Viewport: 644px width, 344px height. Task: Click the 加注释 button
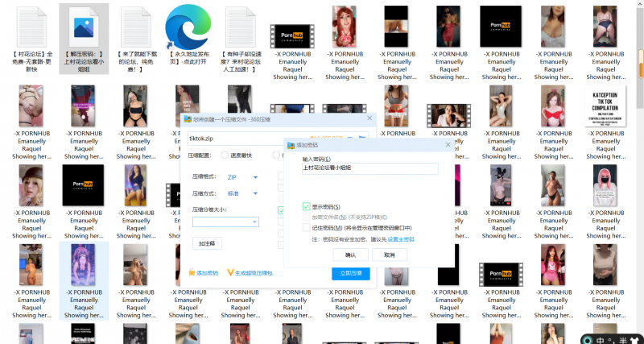pyautogui.click(x=208, y=243)
